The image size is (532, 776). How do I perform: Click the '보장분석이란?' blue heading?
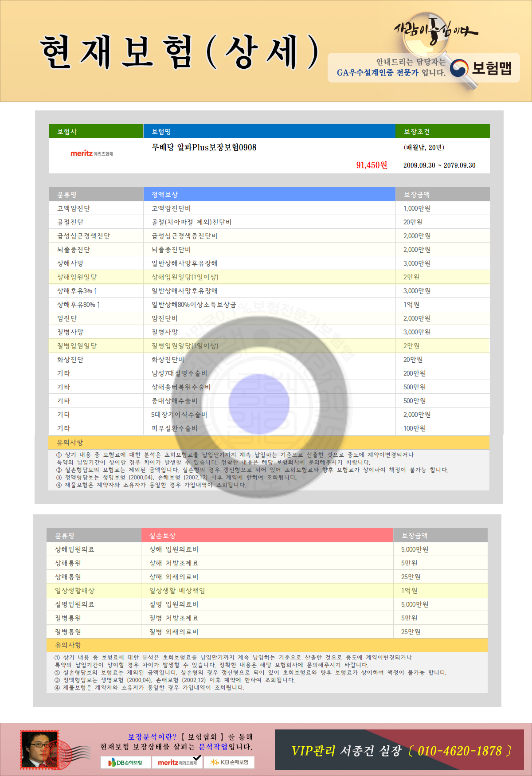(x=153, y=737)
